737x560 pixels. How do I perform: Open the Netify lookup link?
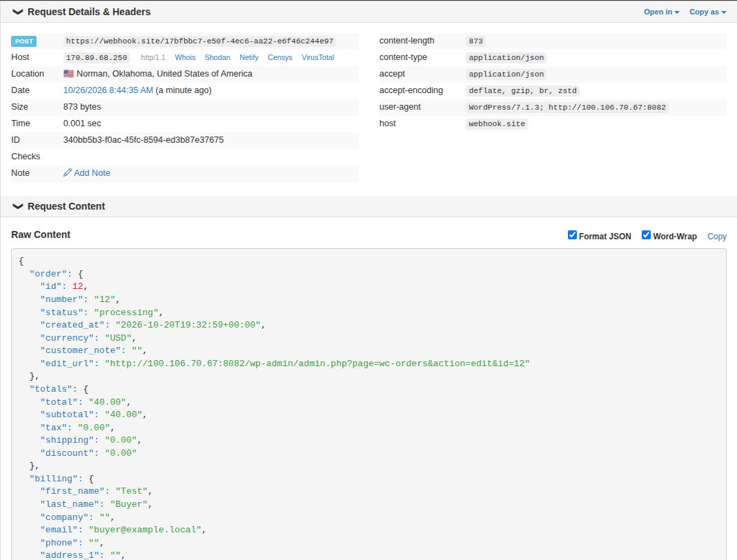point(249,57)
